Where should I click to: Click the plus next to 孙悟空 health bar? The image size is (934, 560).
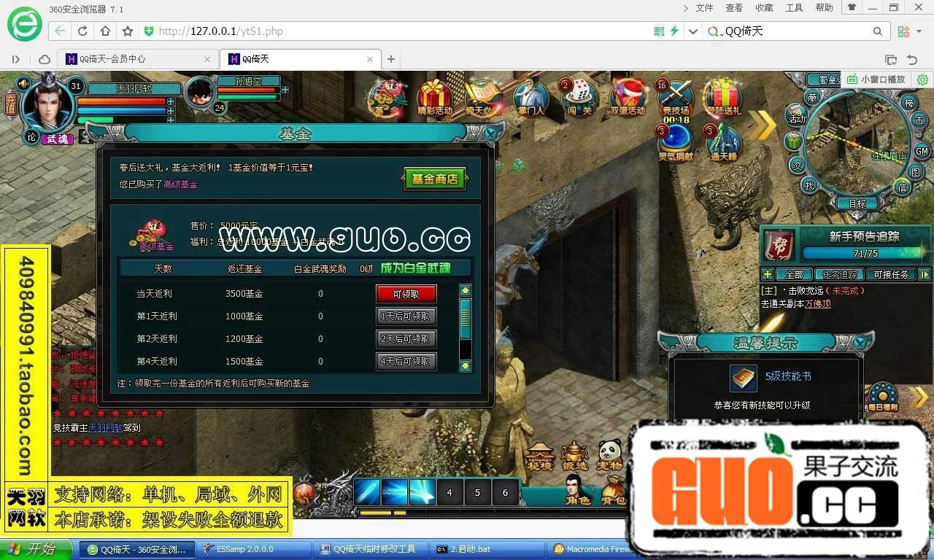285,90
